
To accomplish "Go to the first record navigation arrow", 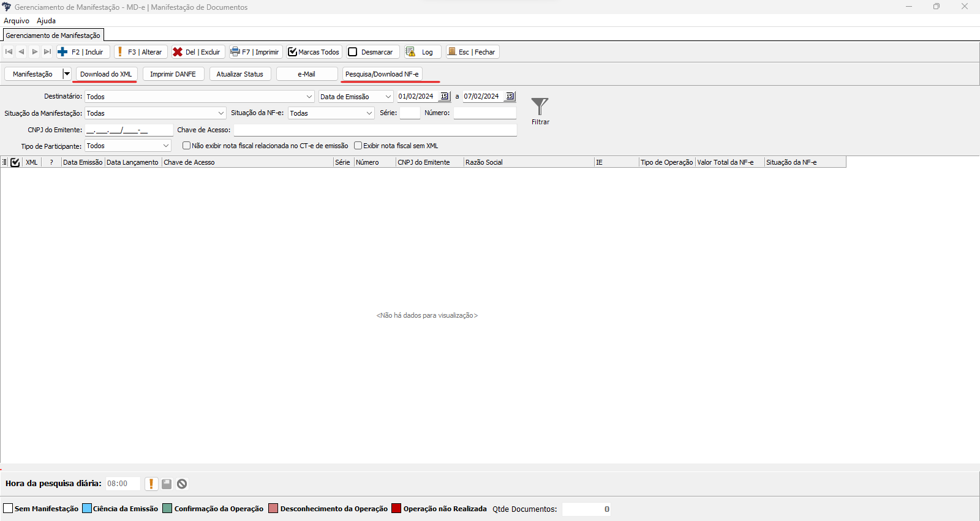I will (9, 52).
